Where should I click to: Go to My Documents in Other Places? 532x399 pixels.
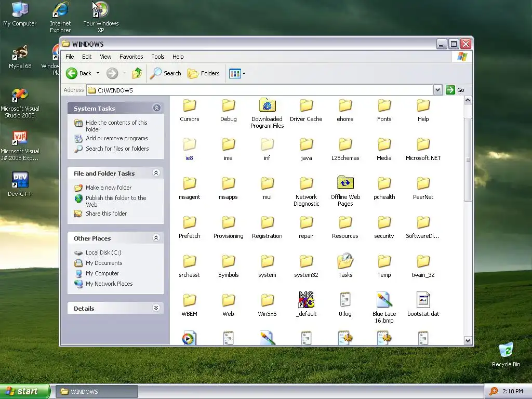[104, 263]
